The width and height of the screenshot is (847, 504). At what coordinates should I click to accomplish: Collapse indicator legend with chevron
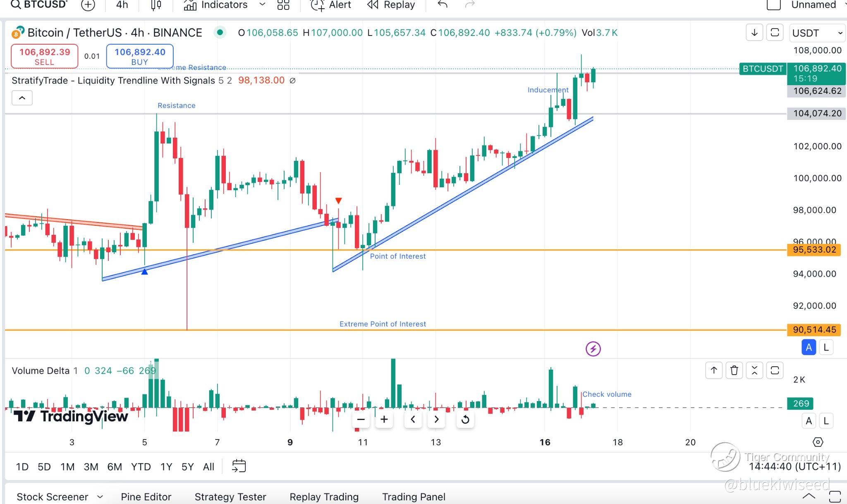point(22,98)
